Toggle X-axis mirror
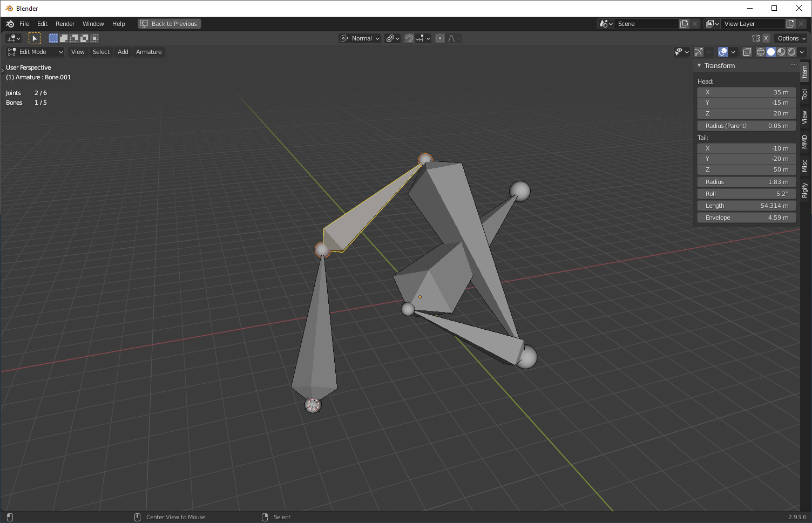The image size is (812, 523). 766,38
